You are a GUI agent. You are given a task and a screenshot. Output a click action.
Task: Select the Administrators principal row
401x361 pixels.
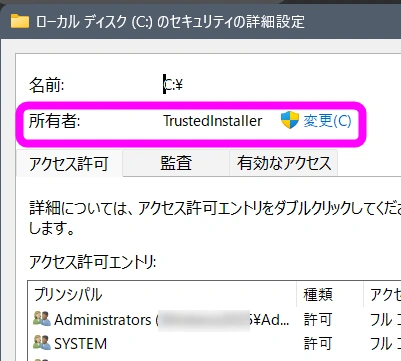point(214,320)
